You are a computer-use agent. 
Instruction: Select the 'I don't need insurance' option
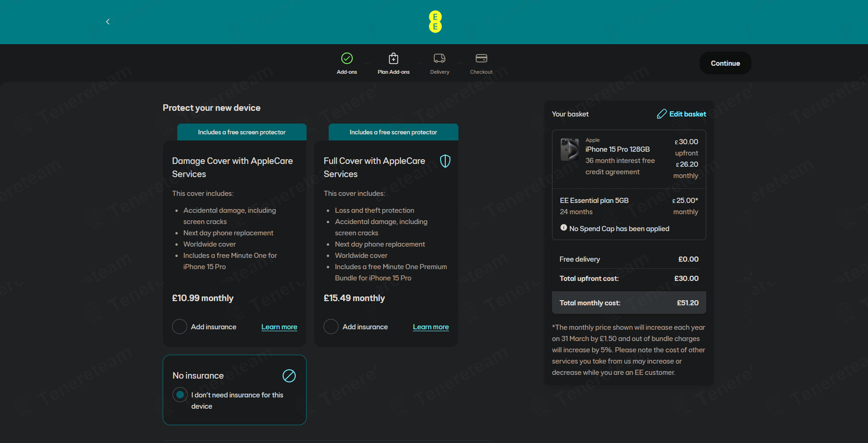(180, 395)
